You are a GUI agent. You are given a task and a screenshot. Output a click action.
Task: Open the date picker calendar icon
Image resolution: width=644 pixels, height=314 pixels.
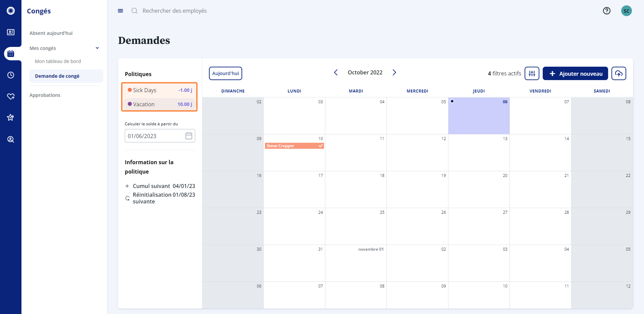[189, 136]
